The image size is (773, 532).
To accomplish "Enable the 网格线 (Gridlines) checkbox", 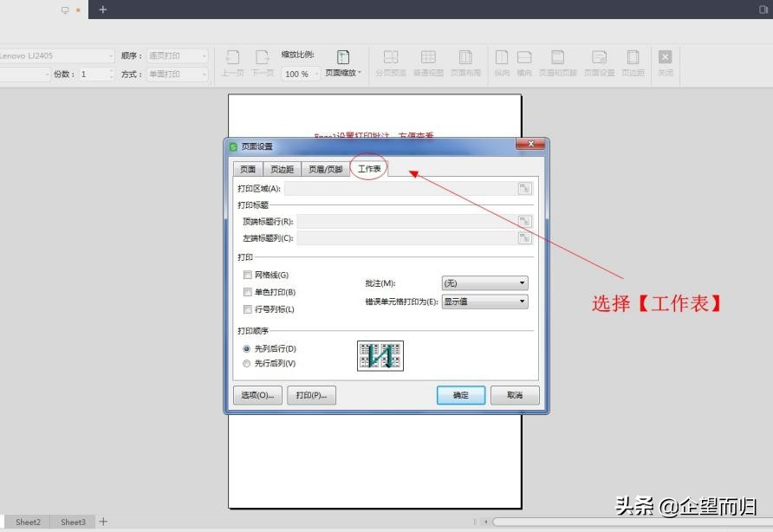I will coord(247,274).
